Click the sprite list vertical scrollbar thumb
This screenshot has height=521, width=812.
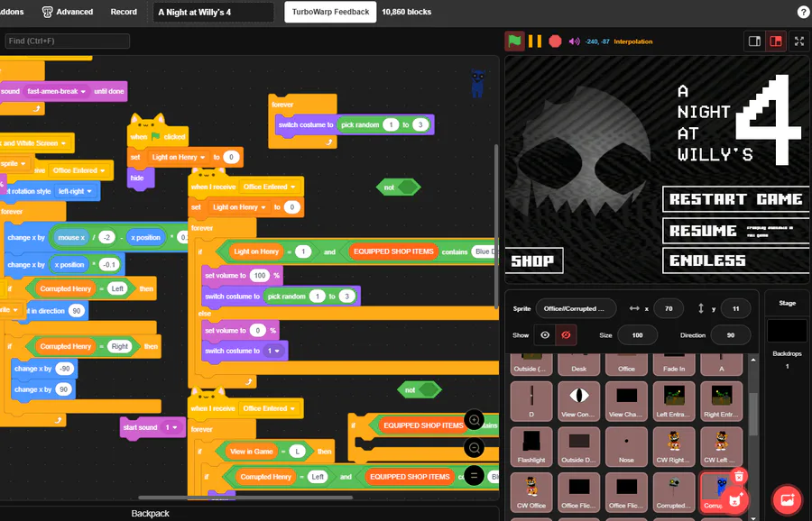(x=753, y=414)
